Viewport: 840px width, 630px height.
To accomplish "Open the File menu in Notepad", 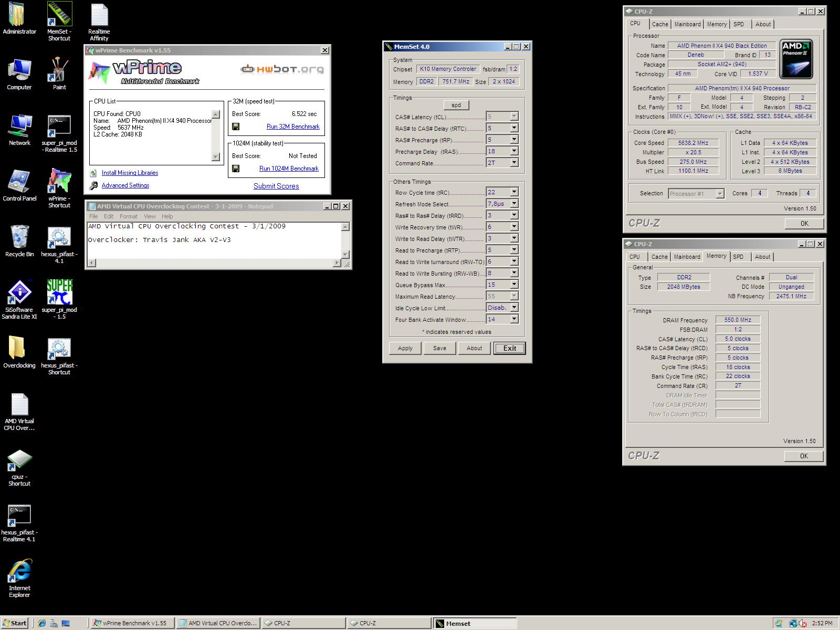I will 93,216.
